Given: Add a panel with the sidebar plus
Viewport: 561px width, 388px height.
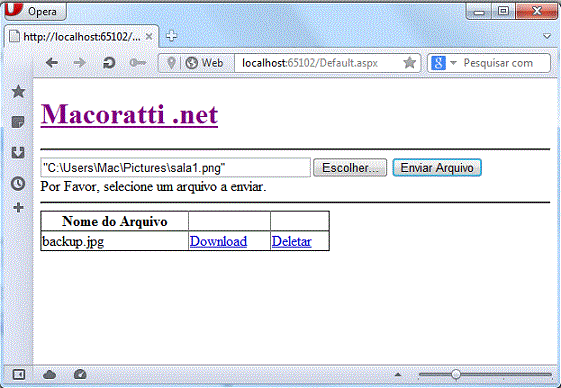Looking at the screenshot, I should point(18,208).
